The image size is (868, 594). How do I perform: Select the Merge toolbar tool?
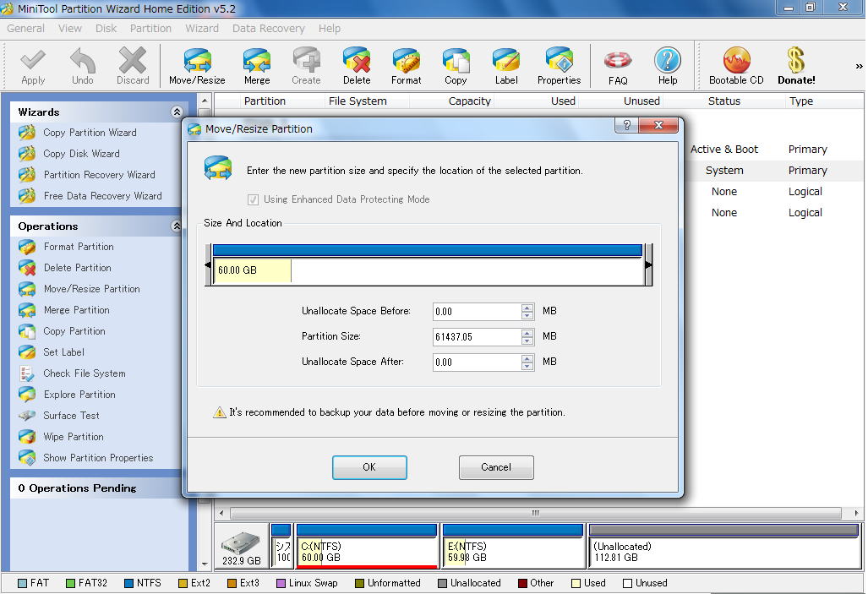point(257,66)
